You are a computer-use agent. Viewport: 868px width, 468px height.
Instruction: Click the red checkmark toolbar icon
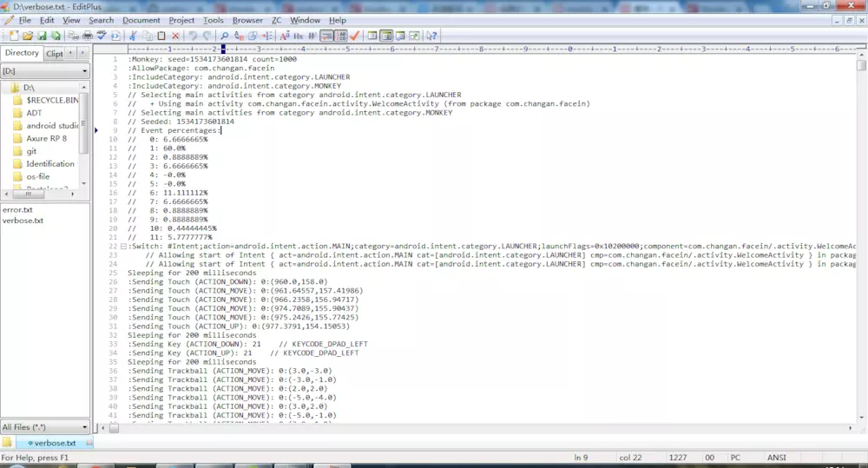(355, 36)
